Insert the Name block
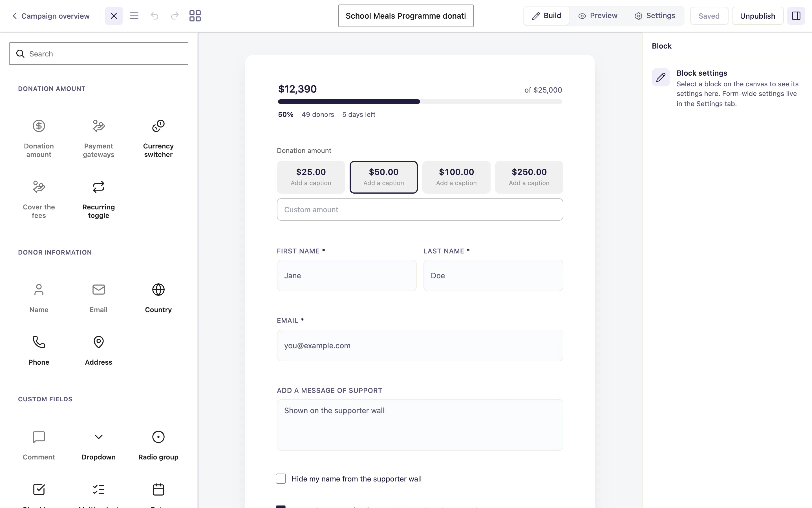This screenshot has height=508, width=812. 39,298
